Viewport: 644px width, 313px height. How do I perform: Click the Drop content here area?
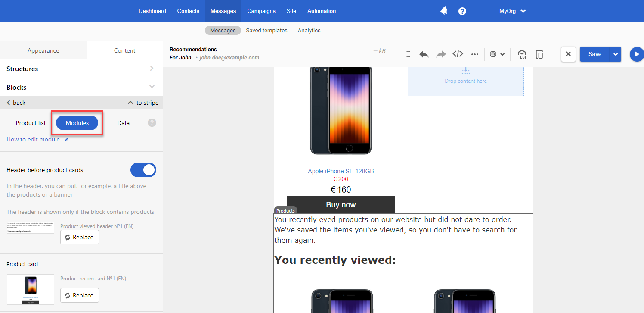466,81
